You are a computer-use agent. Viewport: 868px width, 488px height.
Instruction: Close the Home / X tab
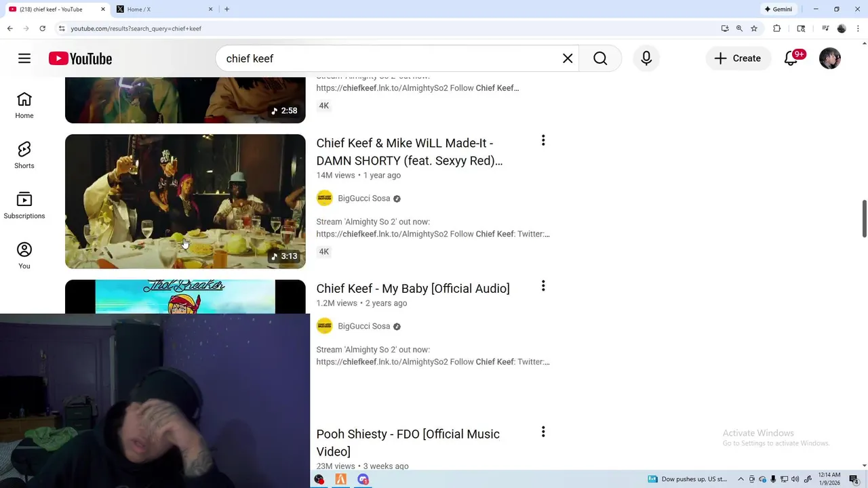210,9
